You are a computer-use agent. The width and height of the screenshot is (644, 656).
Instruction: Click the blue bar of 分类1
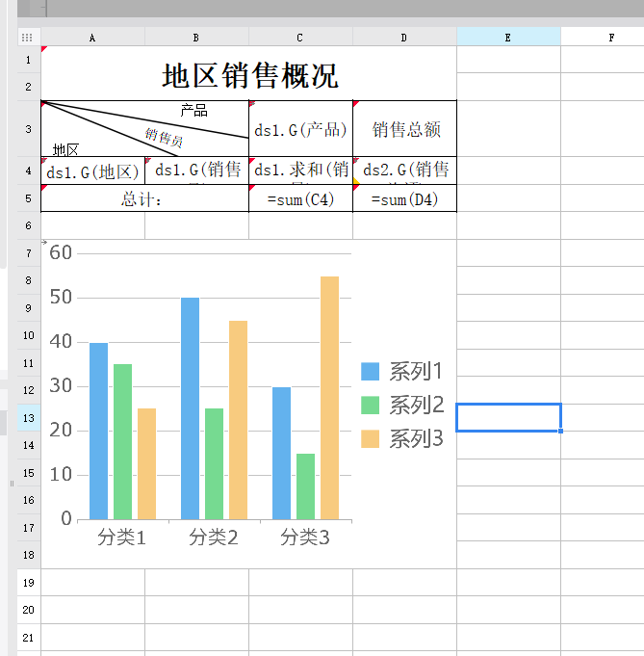[99, 431]
